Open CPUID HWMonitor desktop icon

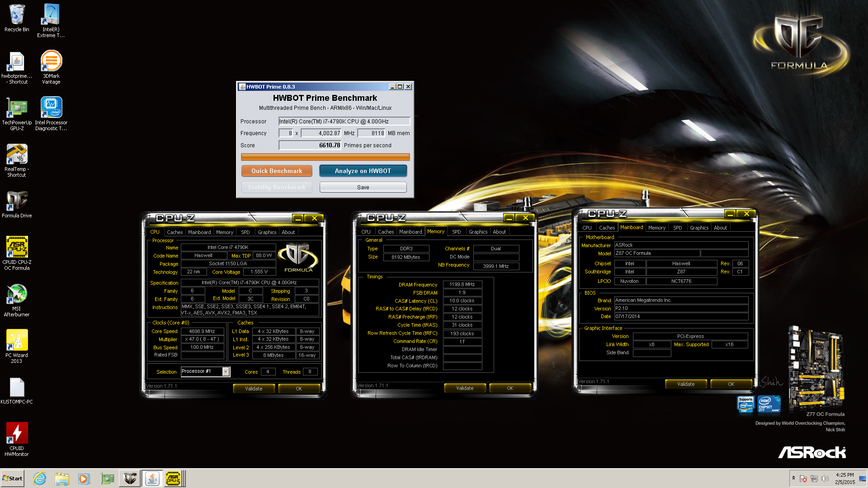(17, 440)
